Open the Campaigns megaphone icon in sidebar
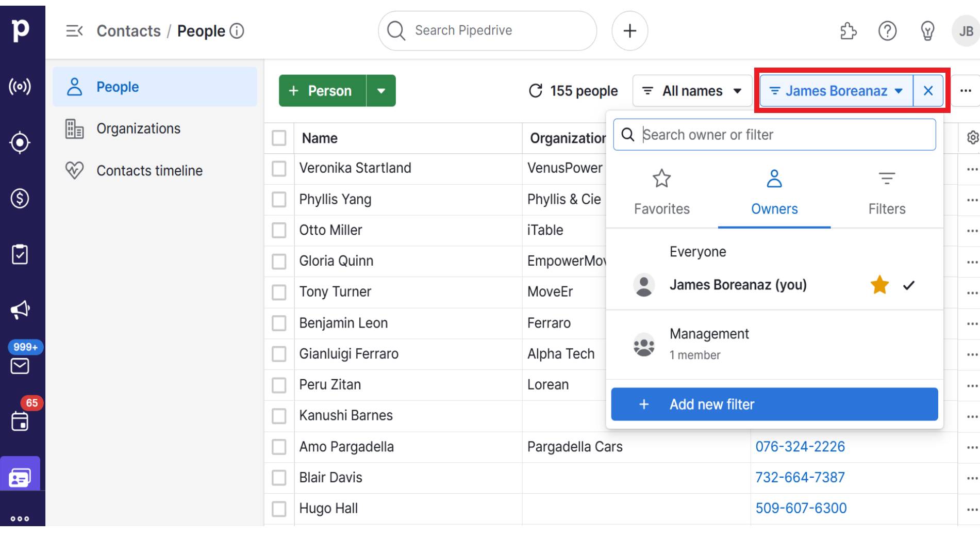 pyautogui.click(x=20, y=308)
